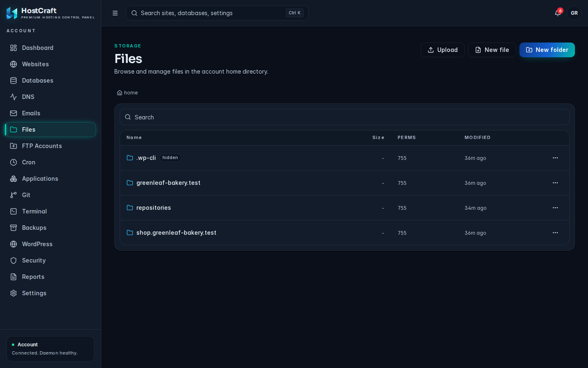Click Git branch icon in sidebar
This screenshot has width=588, height=368.
point(13,195)
